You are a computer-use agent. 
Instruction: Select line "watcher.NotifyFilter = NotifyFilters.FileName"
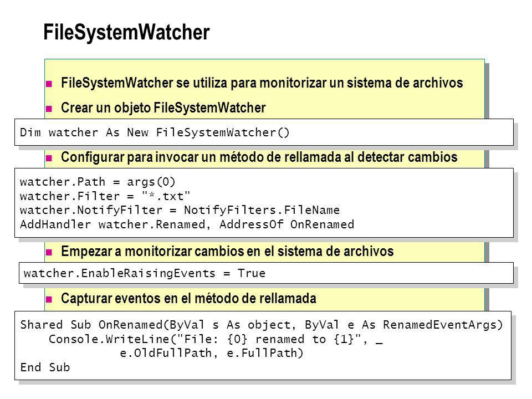click(180, 210)
